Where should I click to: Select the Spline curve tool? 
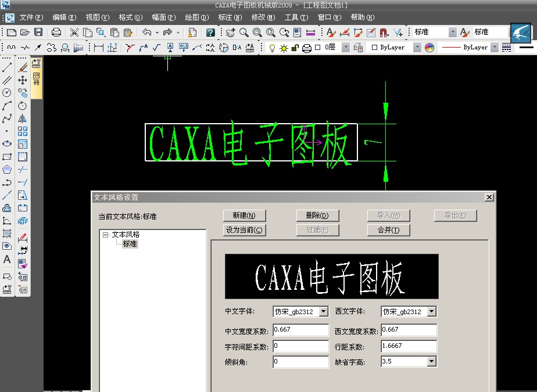tap(7, 118)
